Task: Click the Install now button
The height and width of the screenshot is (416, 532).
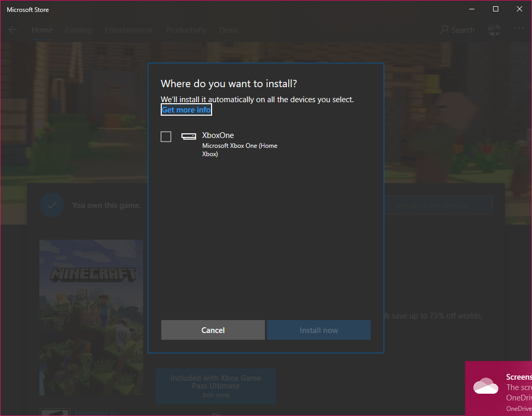Action: pyautogui.click(x=319, y=330)
